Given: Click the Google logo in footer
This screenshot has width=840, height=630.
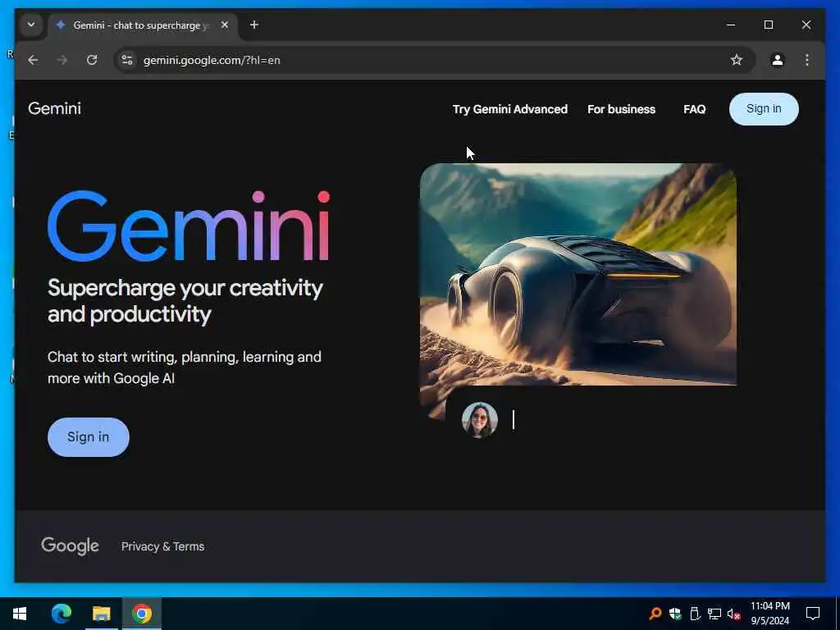Looking at the screenshot, I should pyautogui.click(x=71, y=546).
